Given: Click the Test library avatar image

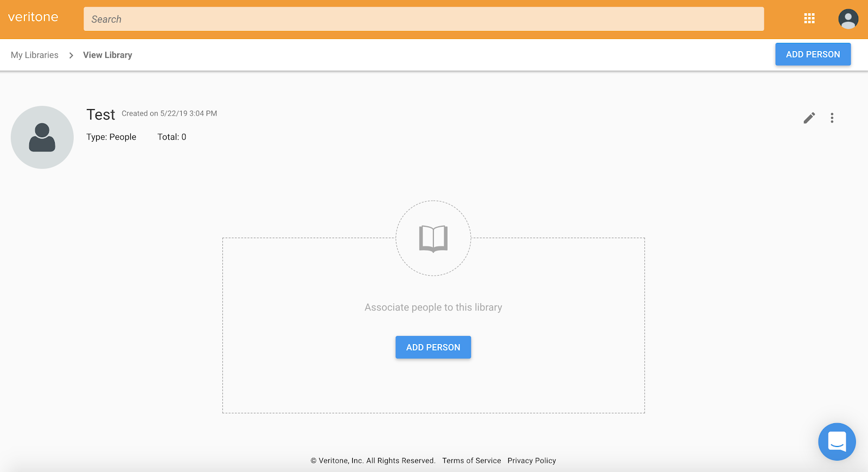Looking at the screenshot, I should coord(42,137).
